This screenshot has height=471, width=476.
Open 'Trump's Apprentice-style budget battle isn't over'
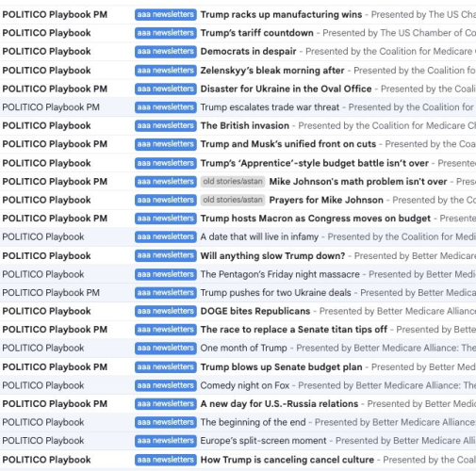point(315,163)
